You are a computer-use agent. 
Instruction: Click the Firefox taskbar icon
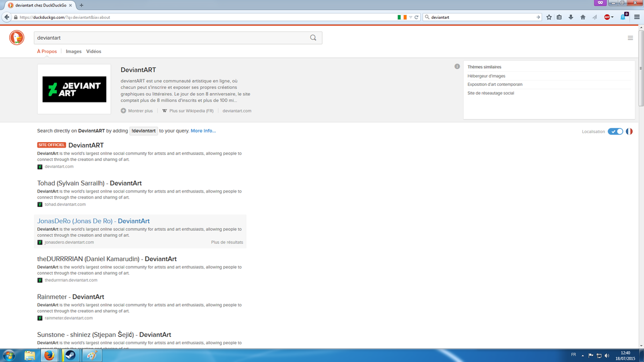49,356
